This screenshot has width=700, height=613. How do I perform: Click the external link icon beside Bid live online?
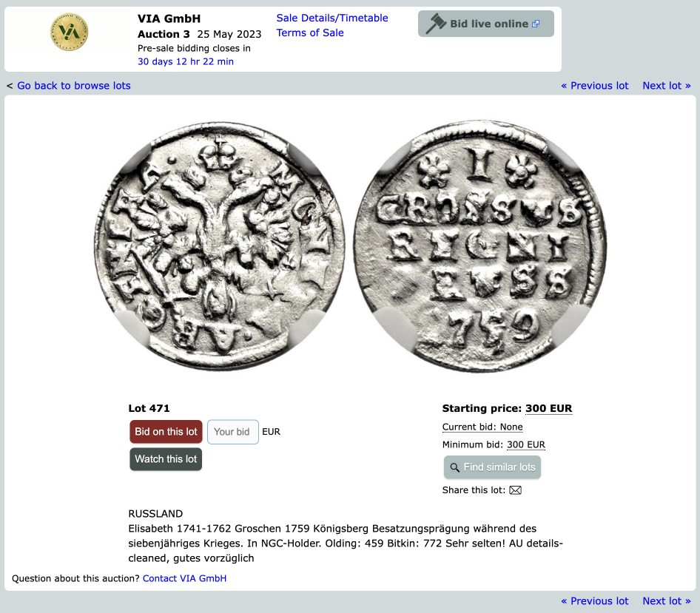(536, 24)
